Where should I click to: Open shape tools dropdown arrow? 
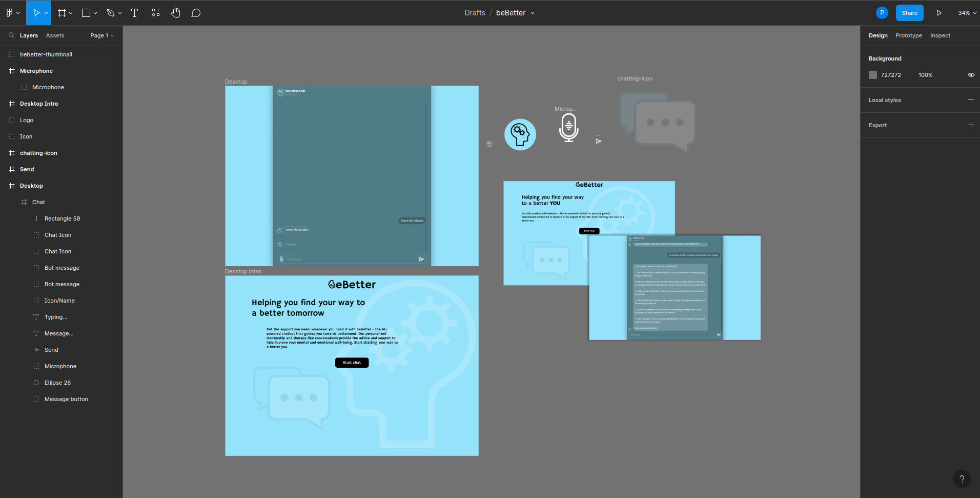click(95, 13)
